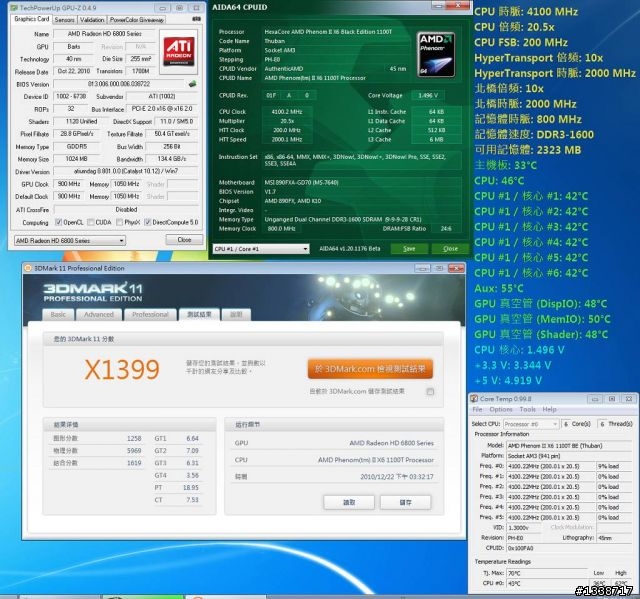Image resolution: width=640 pixels, height=599 pixels.
Task: Click the Core Temp Model field
Action: pyautogui.click(x=569, y=446)
